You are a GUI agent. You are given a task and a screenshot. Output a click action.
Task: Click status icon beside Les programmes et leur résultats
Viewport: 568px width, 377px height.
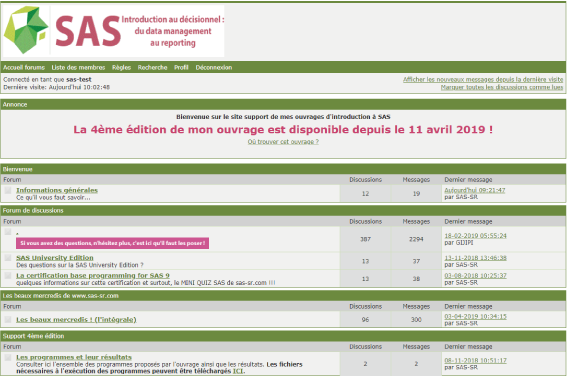[8, 357]
